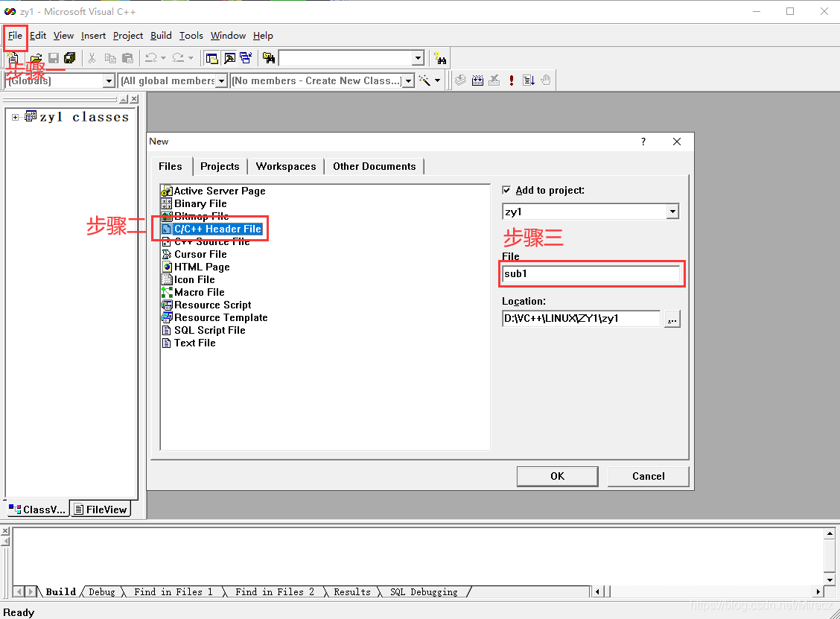This screenshot has height=619, width=840.
Task: Click the location browse ... button
Action: click(672, 319)
